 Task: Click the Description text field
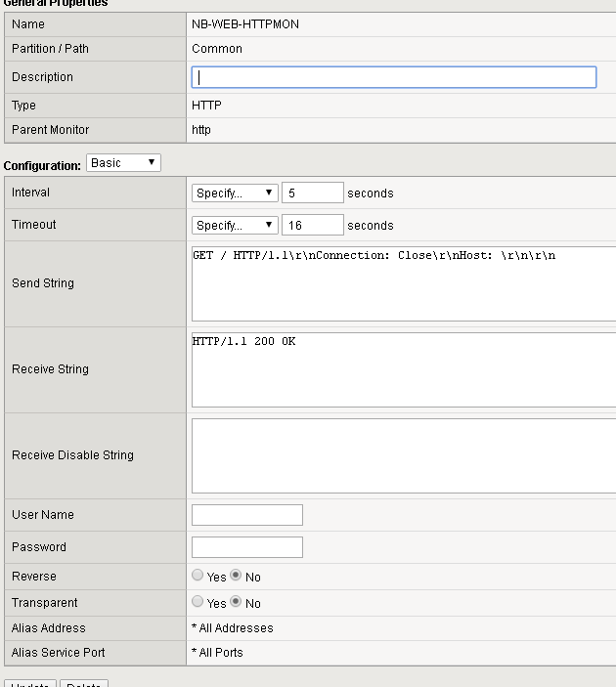(393, 77)
